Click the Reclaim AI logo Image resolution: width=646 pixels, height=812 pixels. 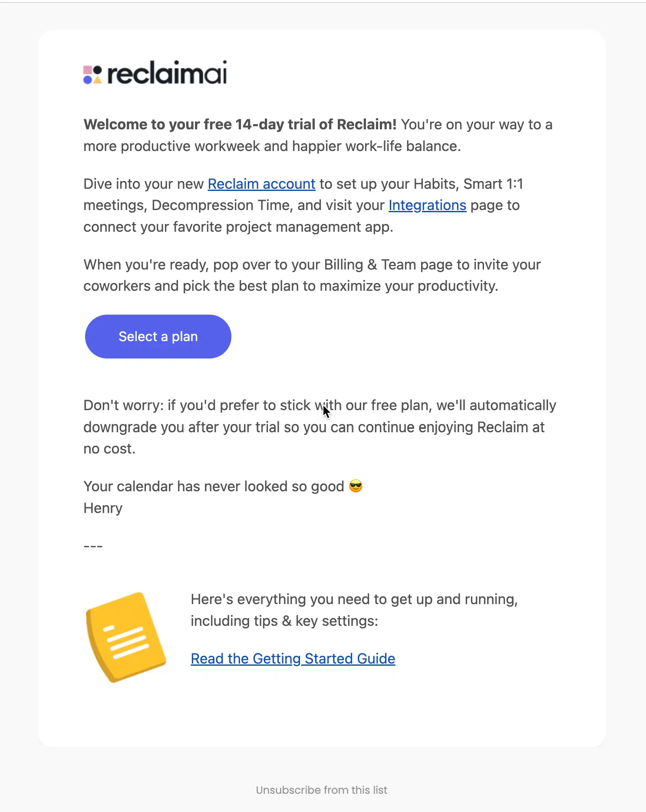click(x=154, y=74)
